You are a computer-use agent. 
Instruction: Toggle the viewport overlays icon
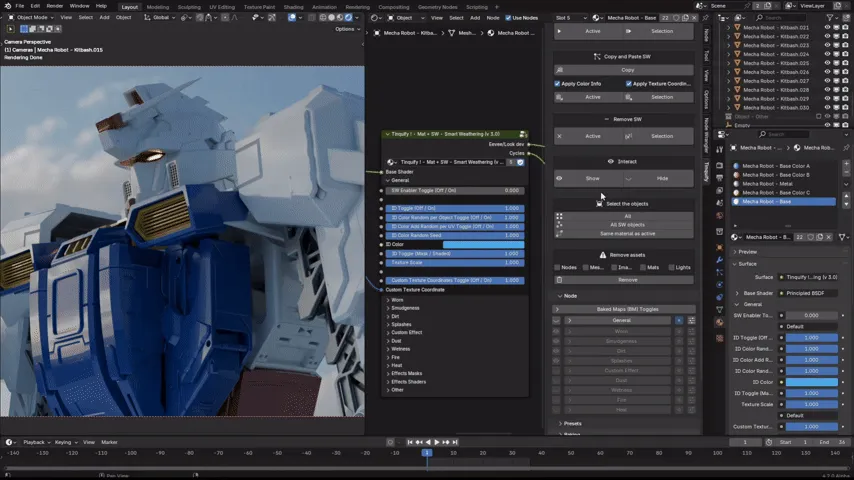tap(292, 17)
